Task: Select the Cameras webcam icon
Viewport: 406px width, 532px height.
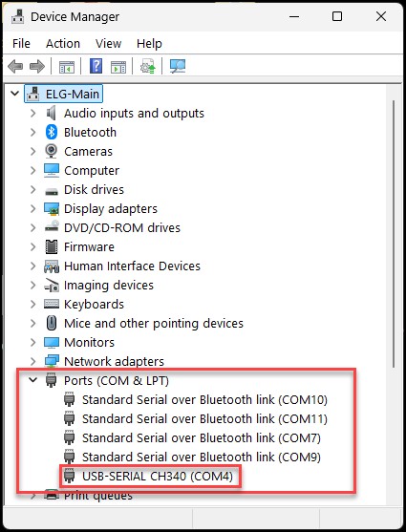Action: coord(51,151)
